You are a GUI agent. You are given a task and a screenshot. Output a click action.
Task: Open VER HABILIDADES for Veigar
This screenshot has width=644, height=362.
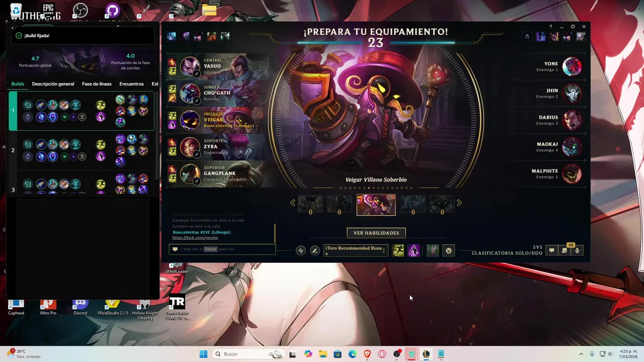(x=376, y=233)
